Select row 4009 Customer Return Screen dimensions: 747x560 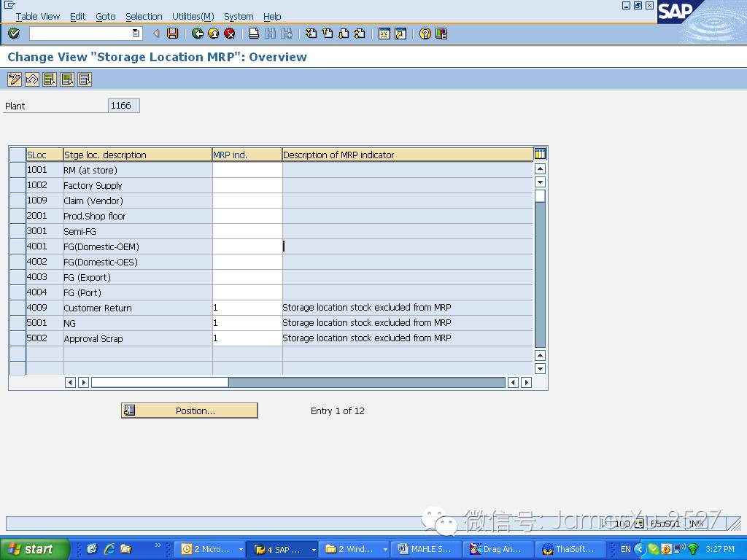pyautogui.click(x=18, y=308)
